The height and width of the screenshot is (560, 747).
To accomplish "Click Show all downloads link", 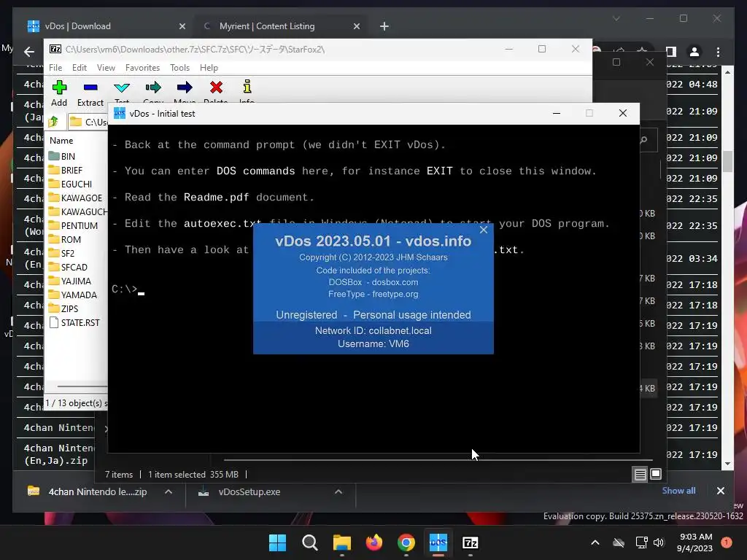I will 678,491.
